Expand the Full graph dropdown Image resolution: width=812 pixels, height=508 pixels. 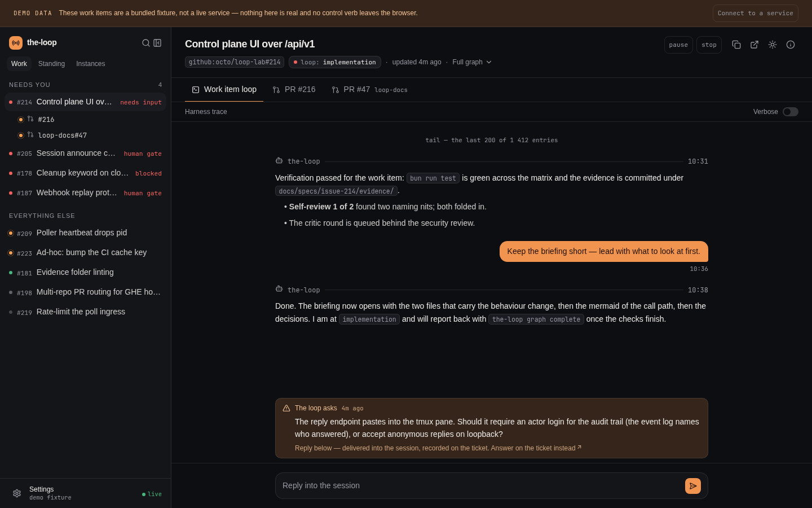click(x=472, y=62)
